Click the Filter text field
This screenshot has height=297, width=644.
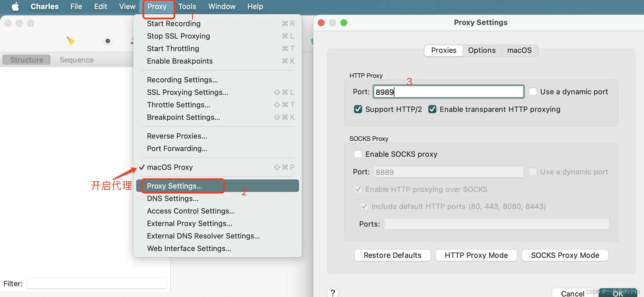point(96,283)
